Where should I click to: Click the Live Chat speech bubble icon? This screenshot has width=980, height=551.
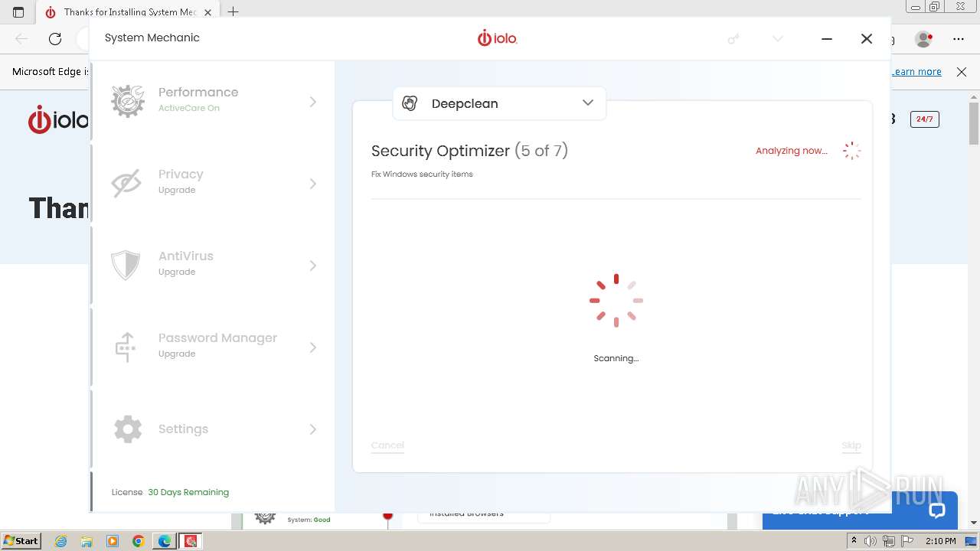[x=937, y=510]
